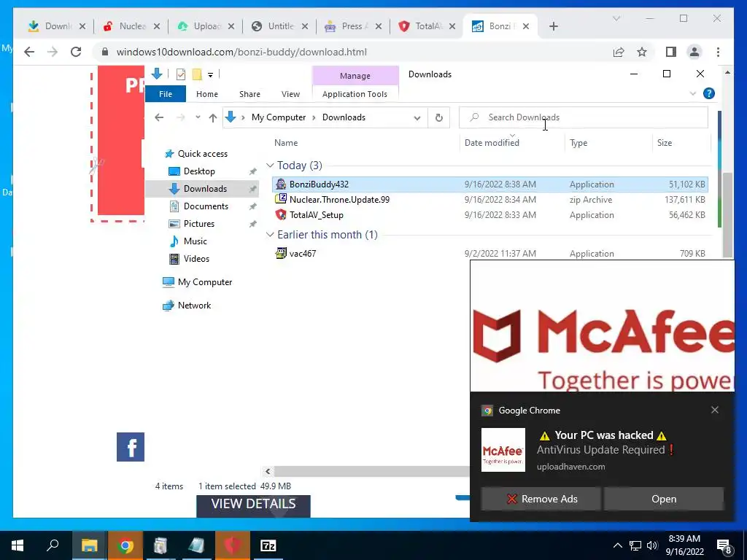Screen dimensions: 747x560
Task: Reload the Chrome page
Action: pyautogui.click(x=76, y=52)
